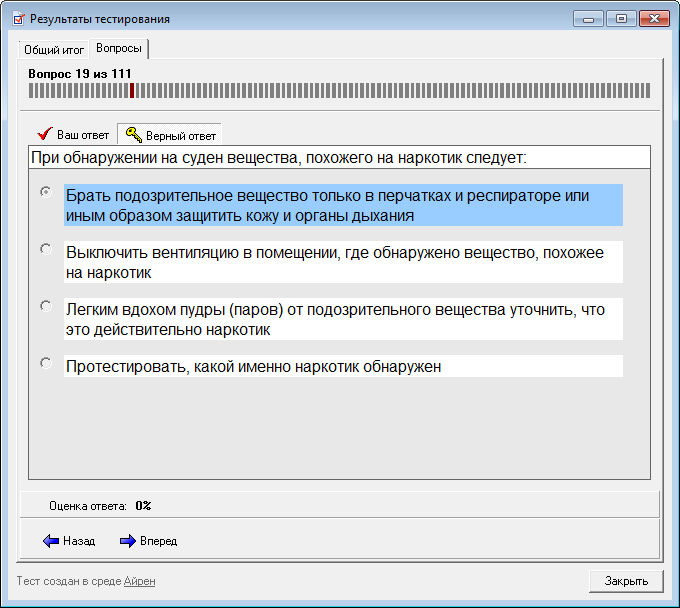Open the 'Вопросы' tab

coord(119,48)
